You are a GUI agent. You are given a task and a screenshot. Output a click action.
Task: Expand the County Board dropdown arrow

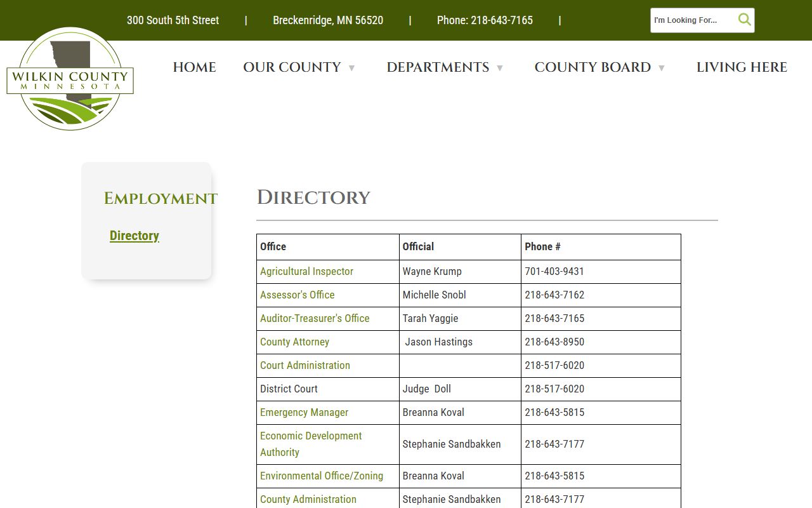click(x=662, y=68)
